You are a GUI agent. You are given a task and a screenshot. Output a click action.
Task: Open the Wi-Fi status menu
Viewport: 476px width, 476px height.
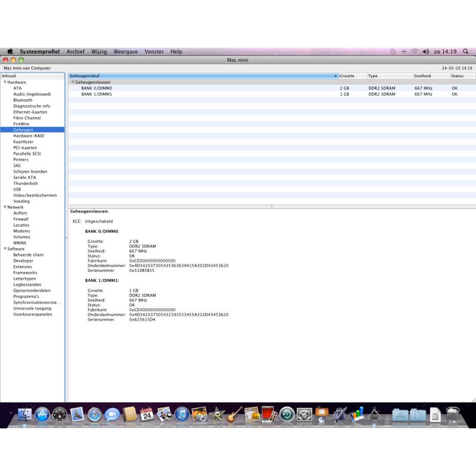point(415,52)
